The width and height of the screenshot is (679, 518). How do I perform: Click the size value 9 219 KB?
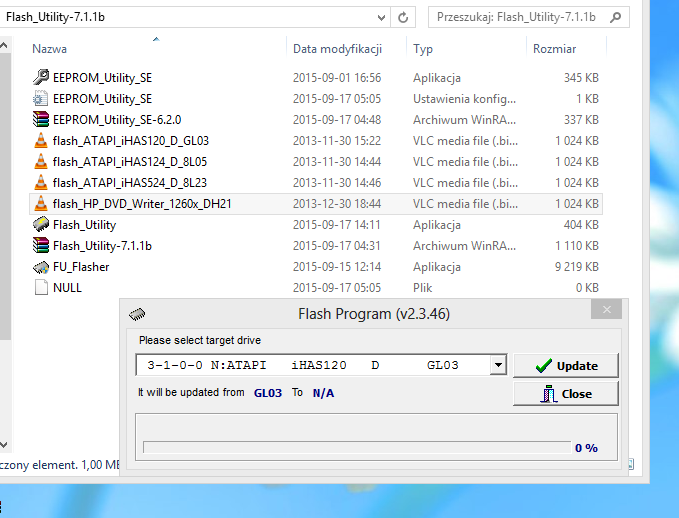tap(577, 267)
